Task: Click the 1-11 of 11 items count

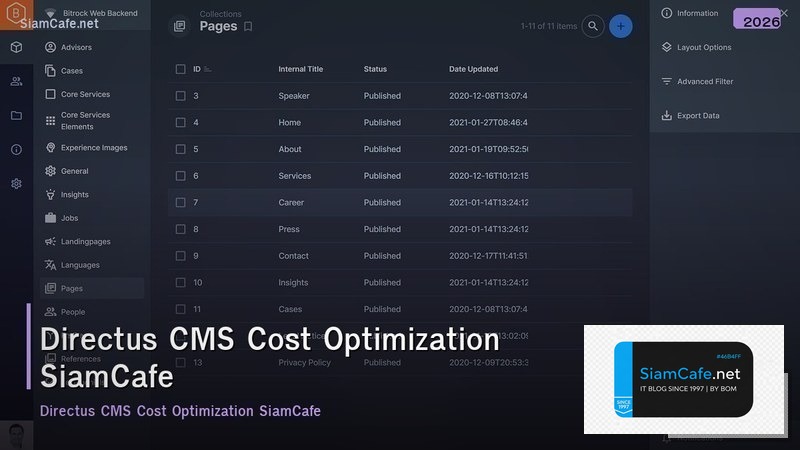Action: pyautogui.click(x=549, y=26)
